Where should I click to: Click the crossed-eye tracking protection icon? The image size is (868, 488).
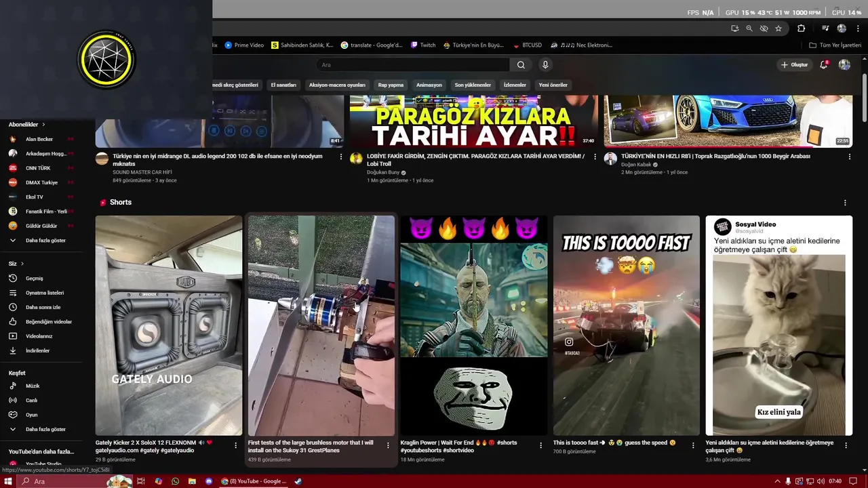(x=764, y=28)
